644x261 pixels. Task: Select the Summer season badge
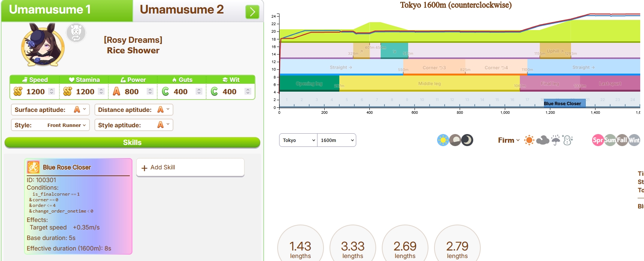(610, 140)
